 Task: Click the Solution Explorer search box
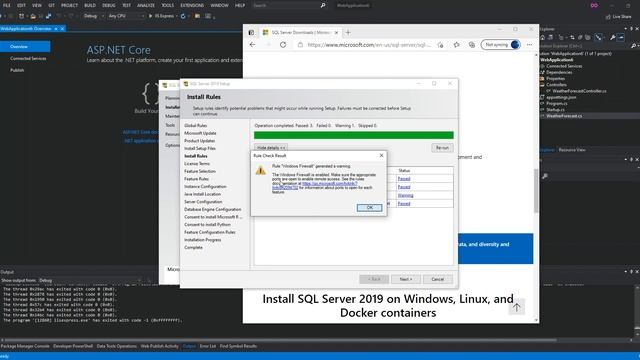coord(587,46)
